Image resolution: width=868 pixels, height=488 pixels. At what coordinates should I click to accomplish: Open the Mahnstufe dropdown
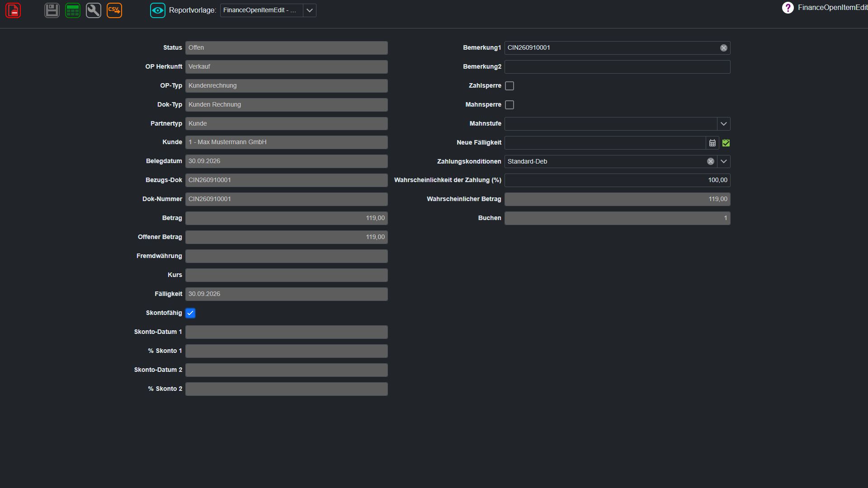tap(724, 124)
